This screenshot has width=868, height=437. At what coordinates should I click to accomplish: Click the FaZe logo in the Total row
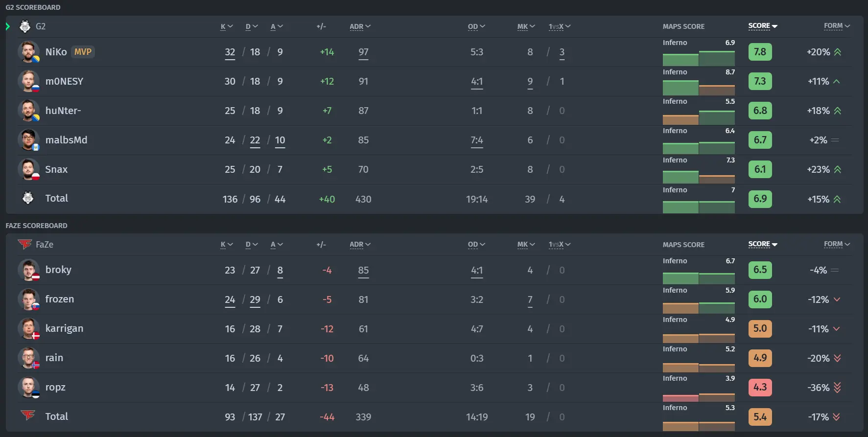(28, 415)
